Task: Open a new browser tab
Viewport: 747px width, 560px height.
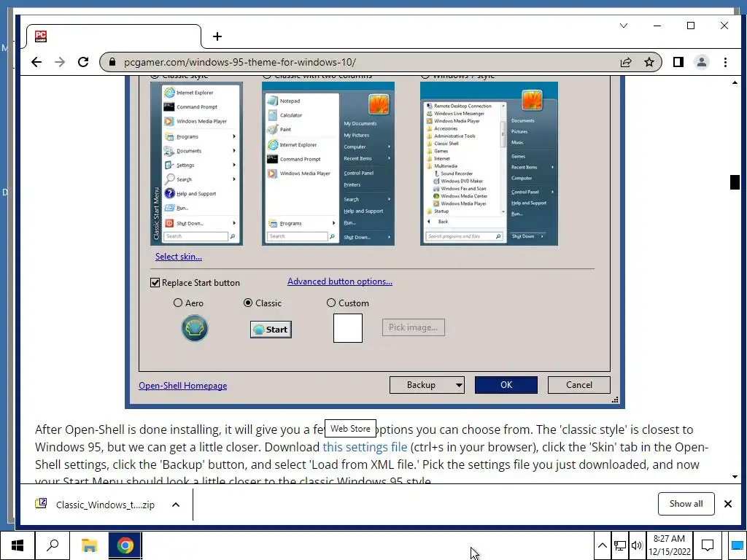Action: click(217, 36)
